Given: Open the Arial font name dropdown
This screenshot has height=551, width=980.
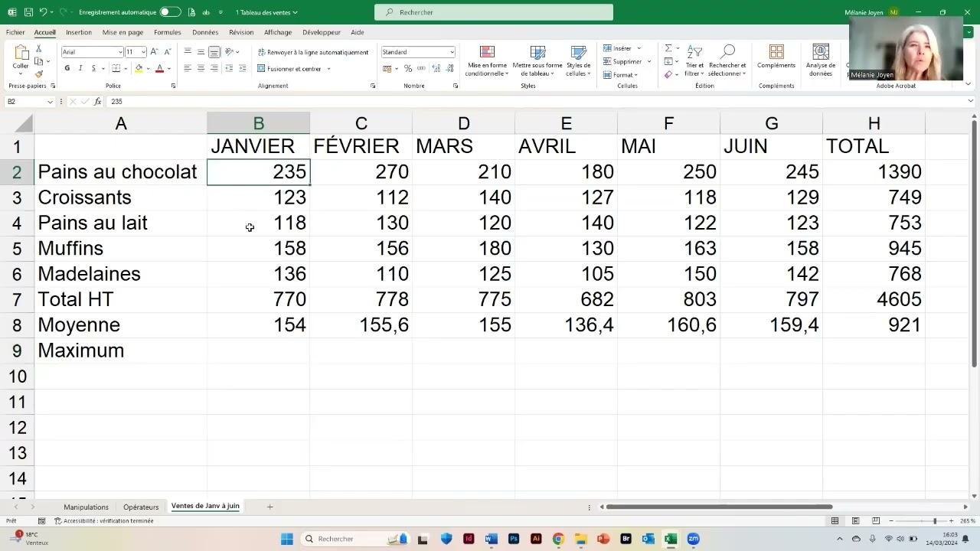Looking at the screenshot, I should pos(120,52).
